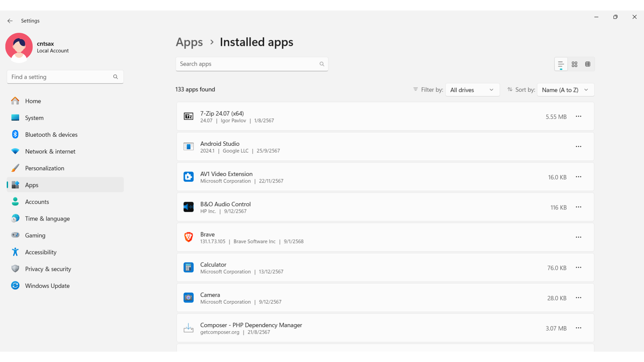Click the 3.07 MB size value
644x362 pixels.
click(x=556, y=328)
